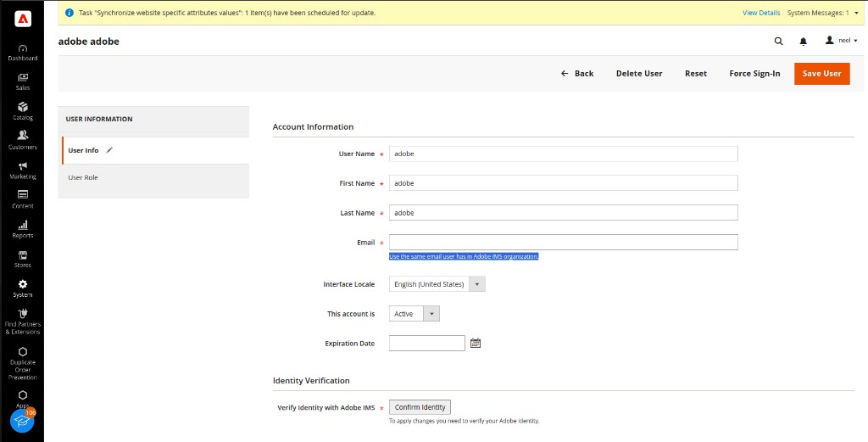The image size is (868, 442).
Task: Click Force Sign-In button
Action: click(754, 74)
